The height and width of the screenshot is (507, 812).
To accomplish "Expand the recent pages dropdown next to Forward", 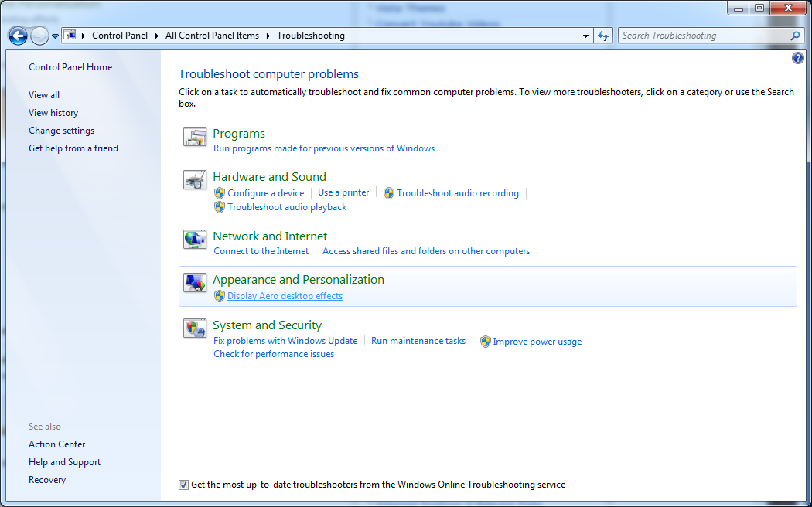I will [55, 36].
